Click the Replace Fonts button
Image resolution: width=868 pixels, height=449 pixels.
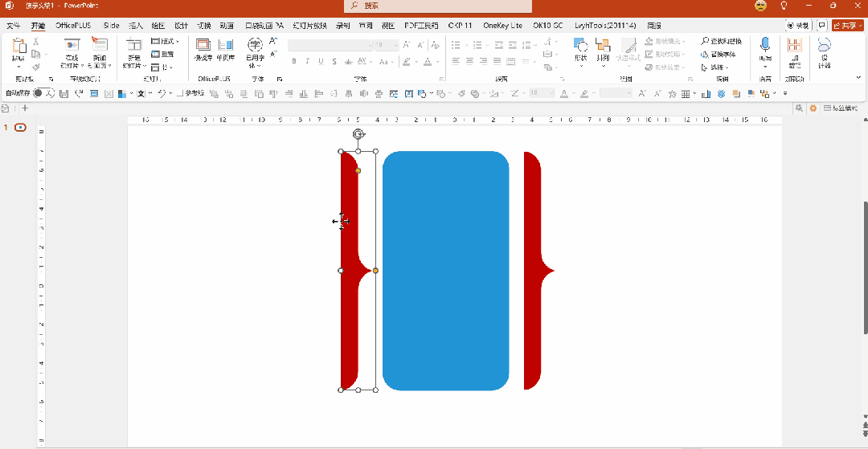coord(719,54)
